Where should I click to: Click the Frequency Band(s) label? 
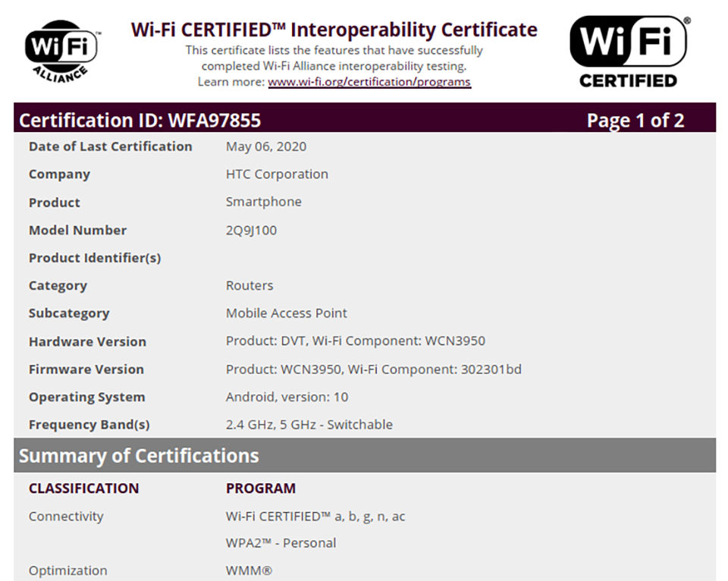coord(89,425)
